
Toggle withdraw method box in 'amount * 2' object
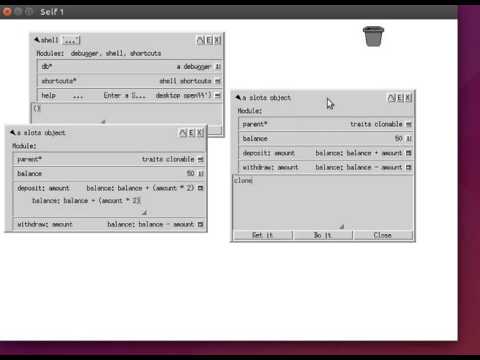pos(200,224)
